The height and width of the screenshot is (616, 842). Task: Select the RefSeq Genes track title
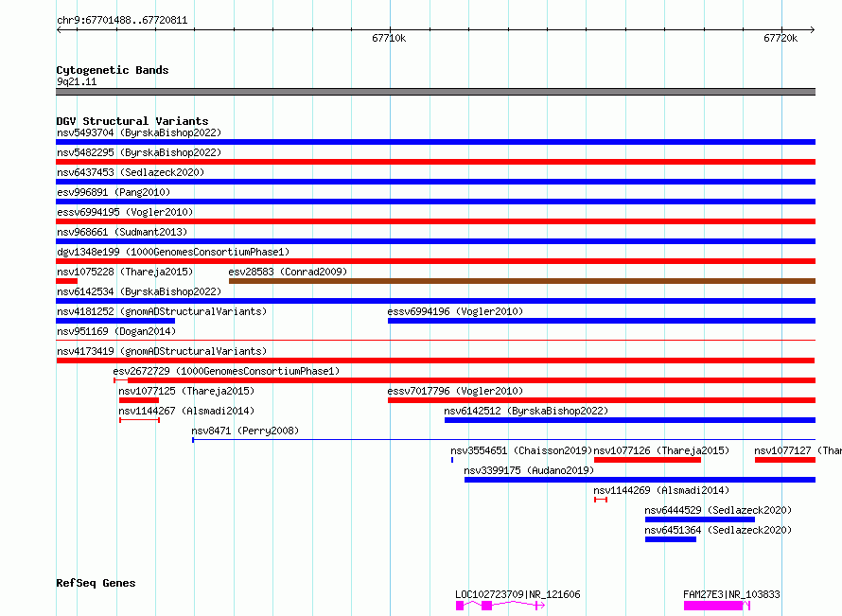click(96, 583)
